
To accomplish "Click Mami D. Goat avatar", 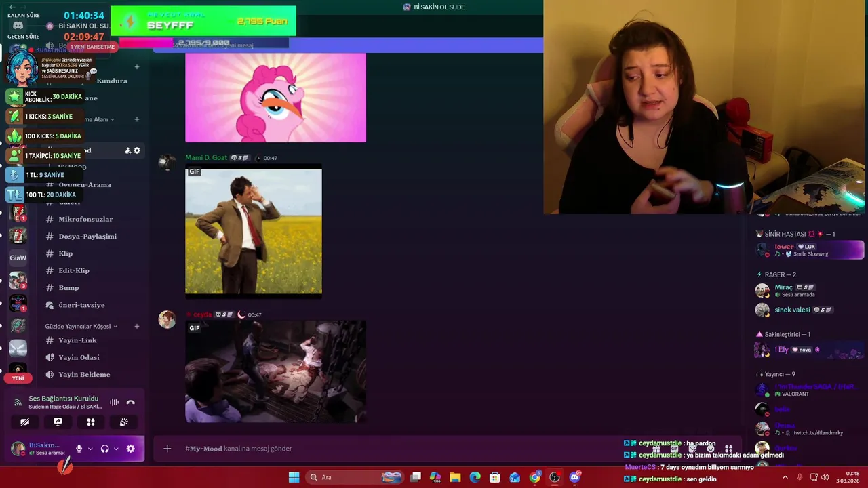I will pyautogui.click(x=167, y=163).
